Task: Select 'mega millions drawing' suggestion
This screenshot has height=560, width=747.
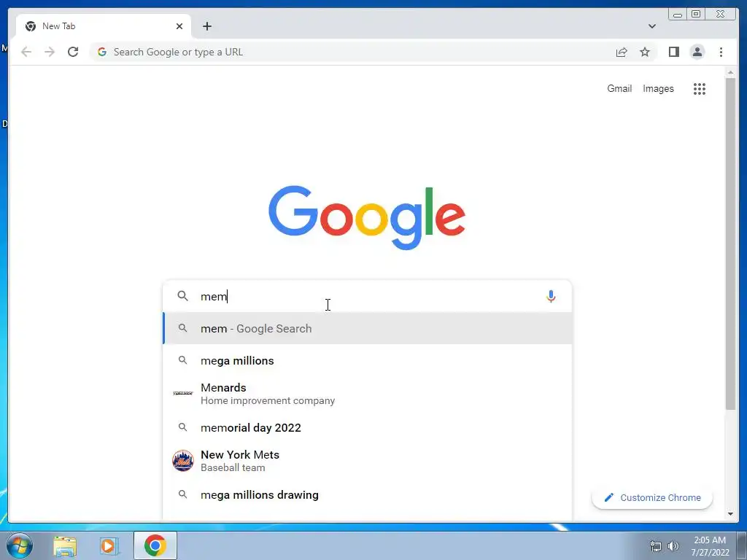Action: (x=368, y=495)
